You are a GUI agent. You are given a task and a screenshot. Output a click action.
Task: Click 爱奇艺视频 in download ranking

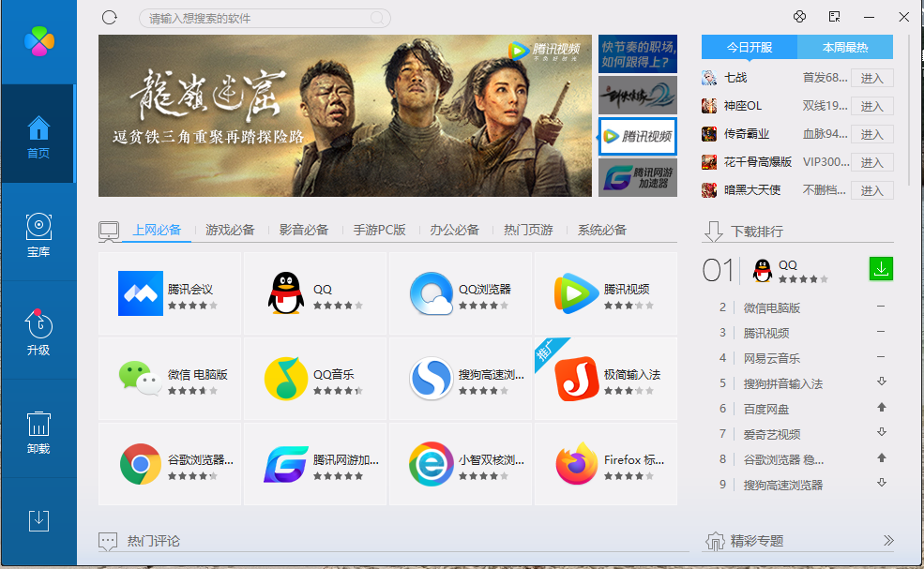[x=772, y=435]
